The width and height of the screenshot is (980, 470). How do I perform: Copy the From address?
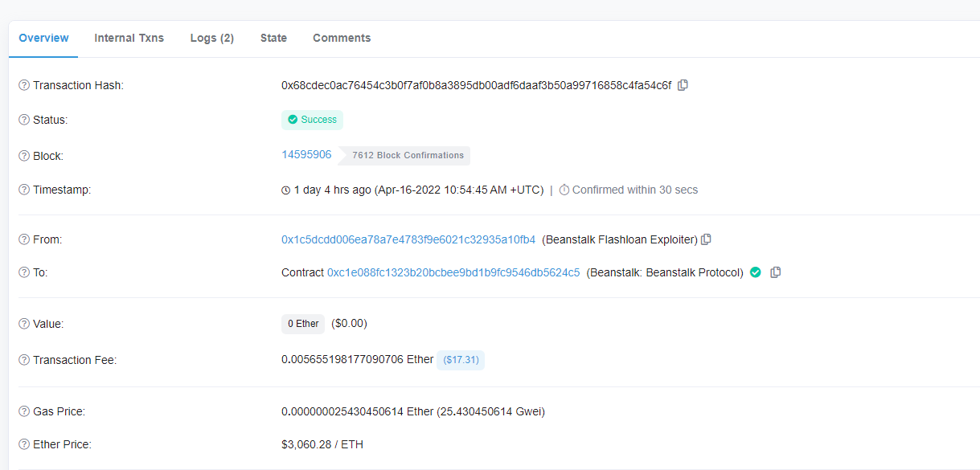[706, 239]
